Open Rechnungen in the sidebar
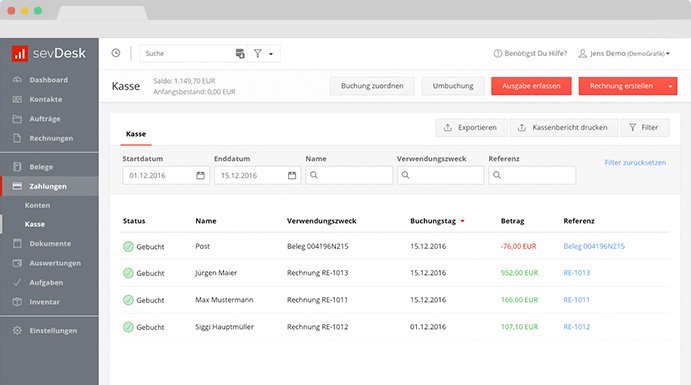Screen dimensions: 691x385 51,138
